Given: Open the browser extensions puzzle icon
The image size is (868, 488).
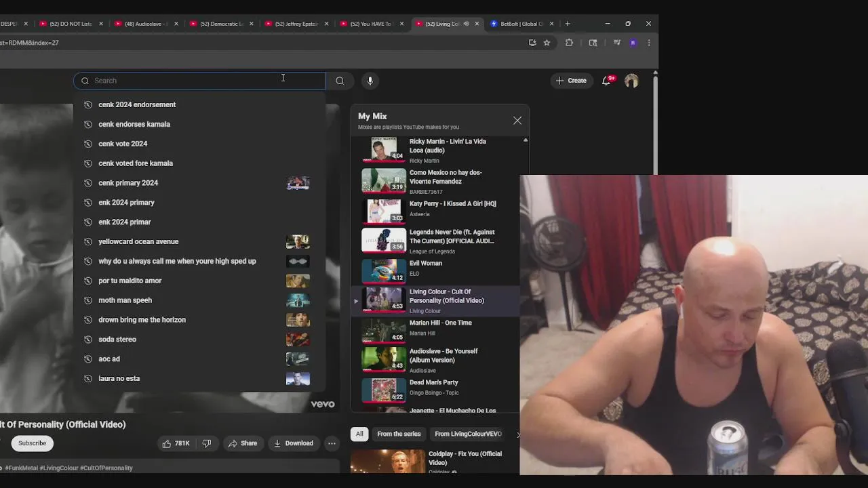Looking at the screenshot, I should (569, 43).
